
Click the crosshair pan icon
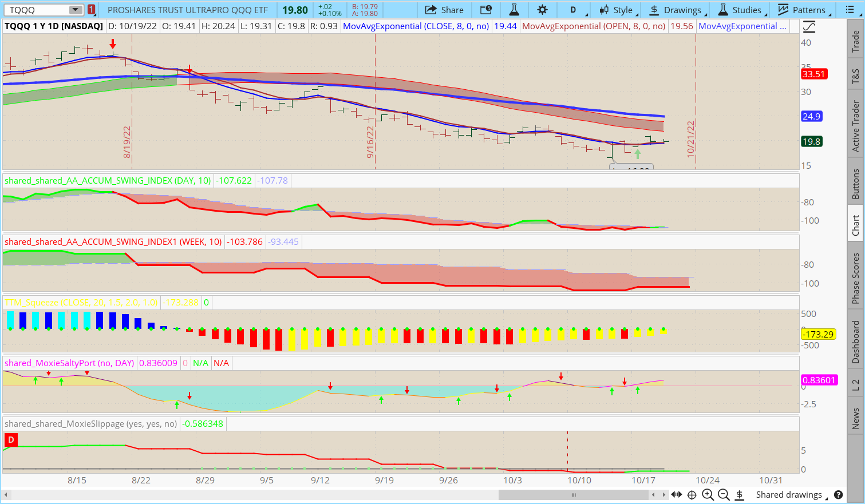[692, 495]
